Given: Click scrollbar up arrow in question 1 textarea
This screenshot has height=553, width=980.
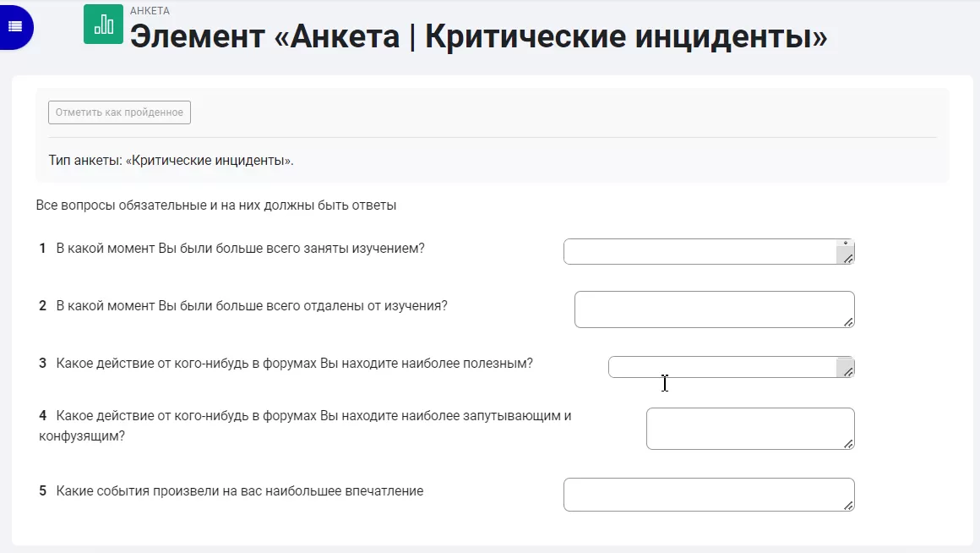Looking at the screenshot, I should [x=846, y=244].
